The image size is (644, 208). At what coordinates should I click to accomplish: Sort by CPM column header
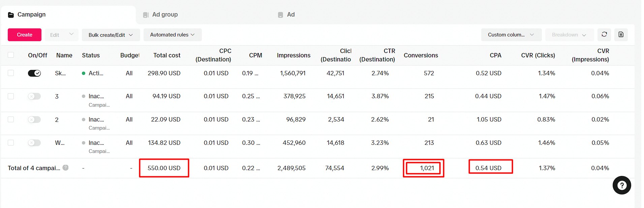[255, 55]
